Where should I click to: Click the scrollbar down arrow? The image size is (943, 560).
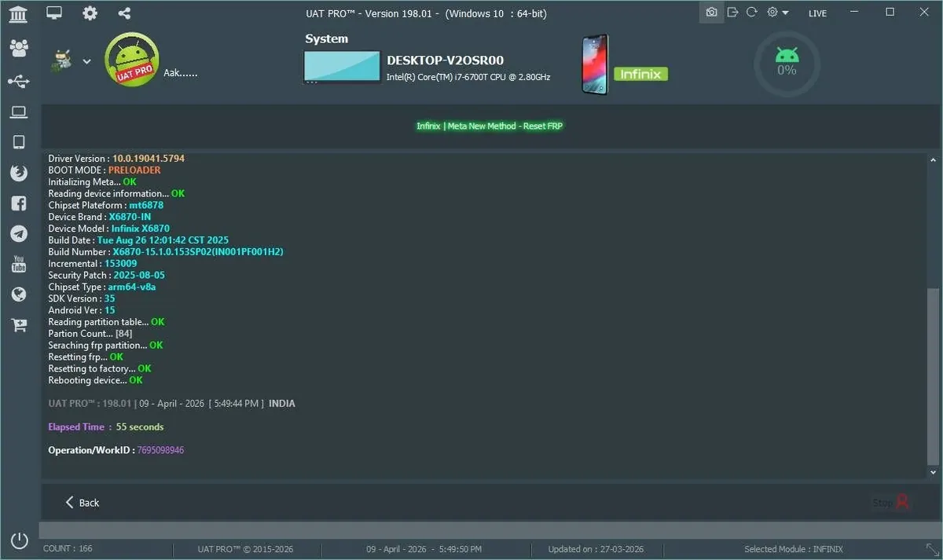click(x=933, y=472)
